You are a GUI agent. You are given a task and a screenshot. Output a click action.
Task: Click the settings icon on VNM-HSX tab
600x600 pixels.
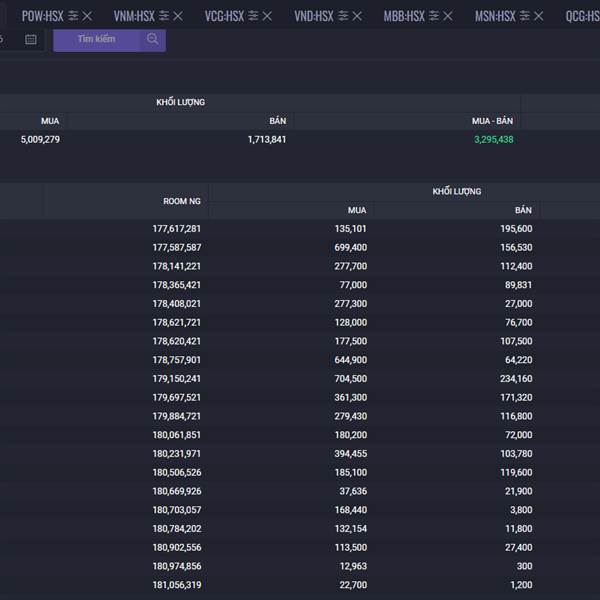coord(163,16)
